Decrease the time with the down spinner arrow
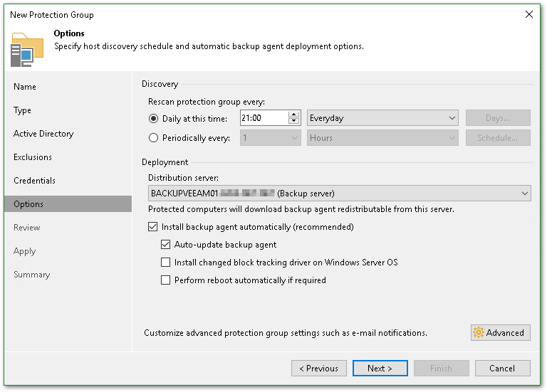The width and height of the screenshot is (547, 392). (294, 122)
